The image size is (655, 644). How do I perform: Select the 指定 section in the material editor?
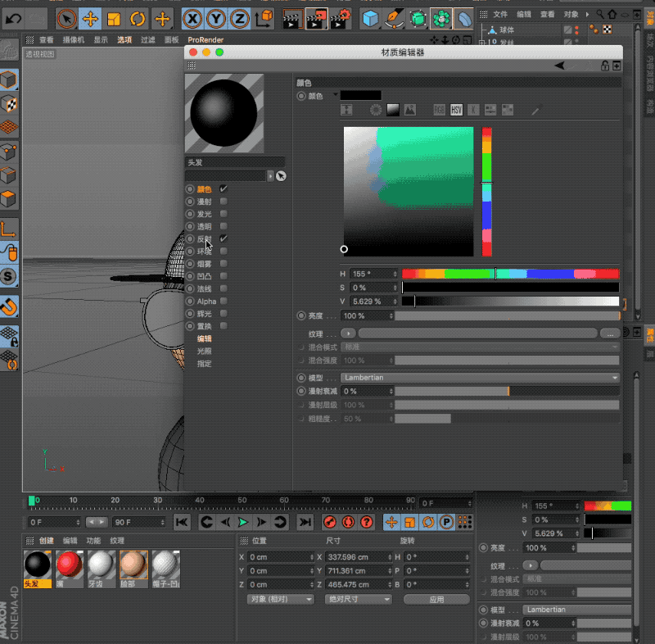pyautogui.click(x=204, y=364)
